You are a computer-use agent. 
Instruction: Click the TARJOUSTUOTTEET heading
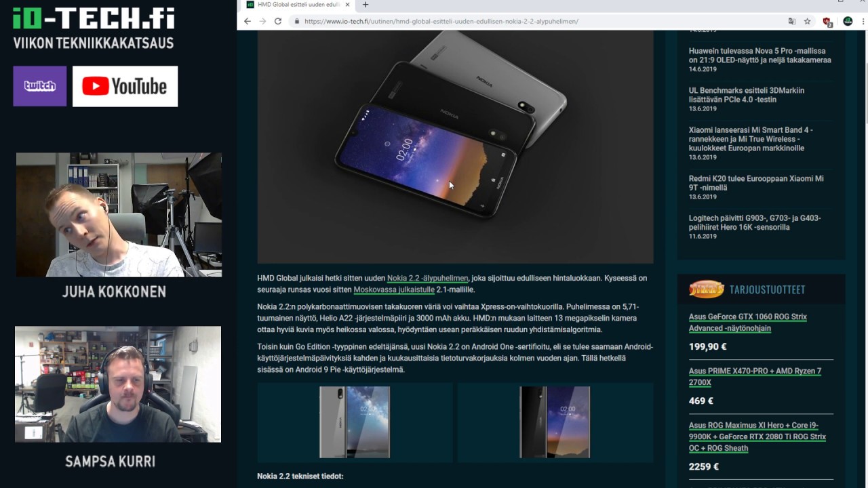point(767,289)
